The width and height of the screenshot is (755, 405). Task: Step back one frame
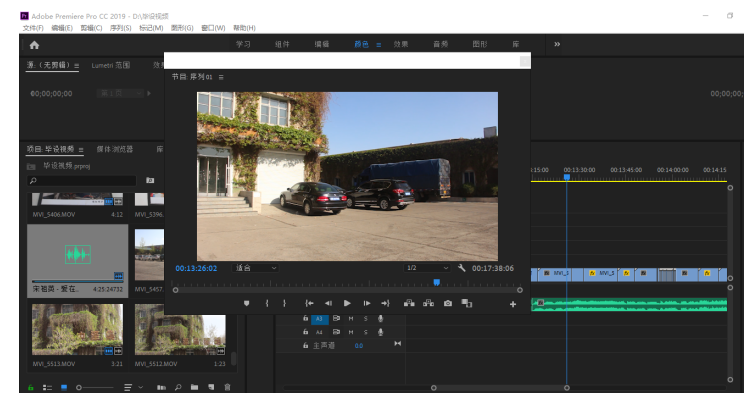[328, 303]
